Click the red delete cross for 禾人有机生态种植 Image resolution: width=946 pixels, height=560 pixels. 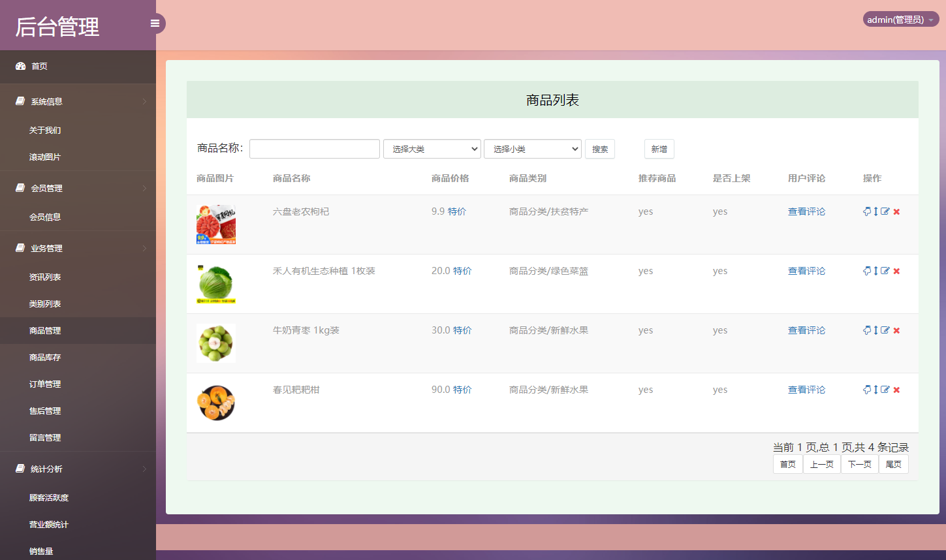(896, 270)
